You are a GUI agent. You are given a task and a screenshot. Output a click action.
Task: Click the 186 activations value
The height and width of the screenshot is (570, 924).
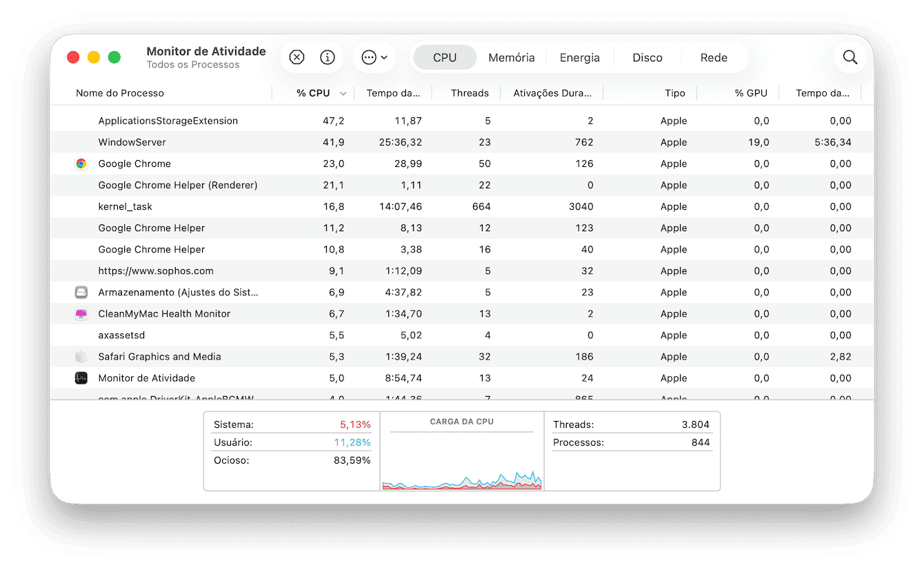584,356
